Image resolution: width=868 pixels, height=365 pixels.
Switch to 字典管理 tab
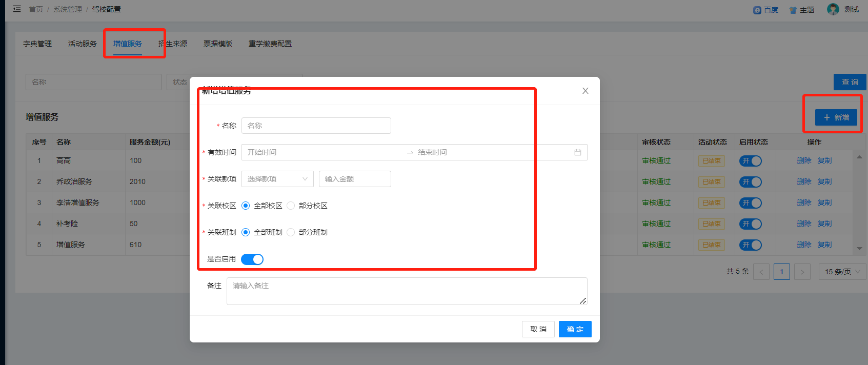point(37,44)
